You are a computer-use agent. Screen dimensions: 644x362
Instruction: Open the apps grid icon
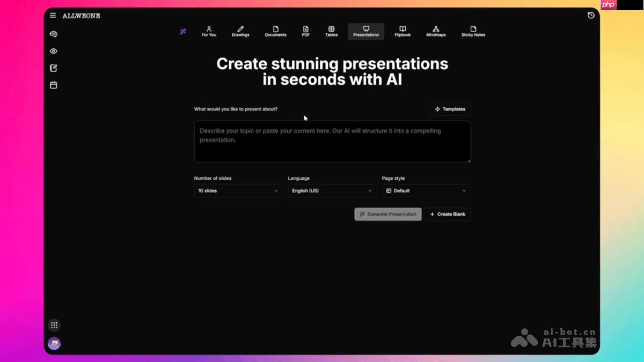tap(54, 325)
